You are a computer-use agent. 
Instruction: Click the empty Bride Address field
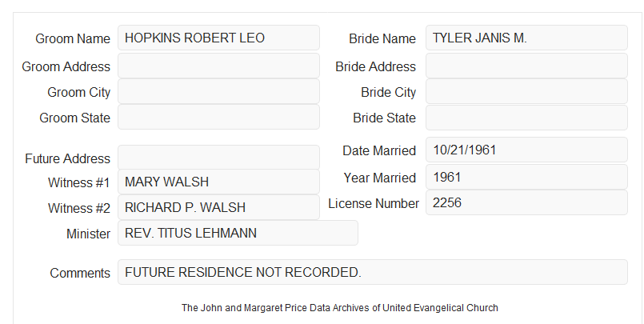(x=526, y=66)
